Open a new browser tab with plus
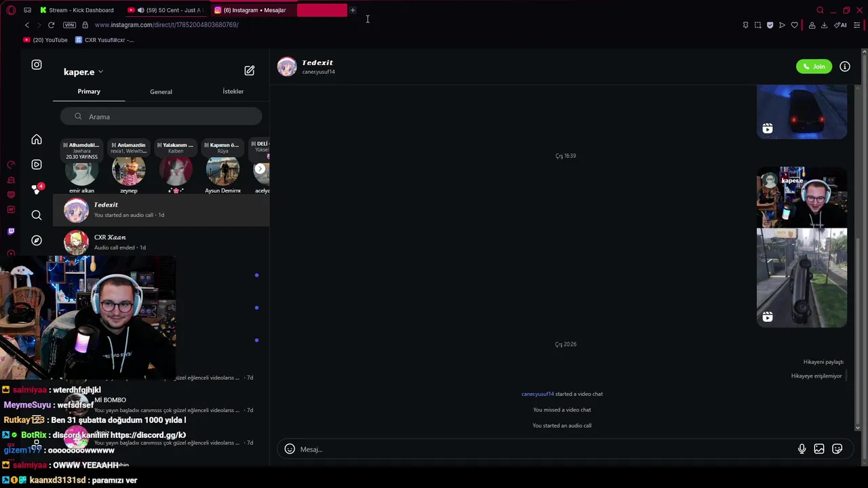Screen dimensions: 868x488 click(353, 10)
